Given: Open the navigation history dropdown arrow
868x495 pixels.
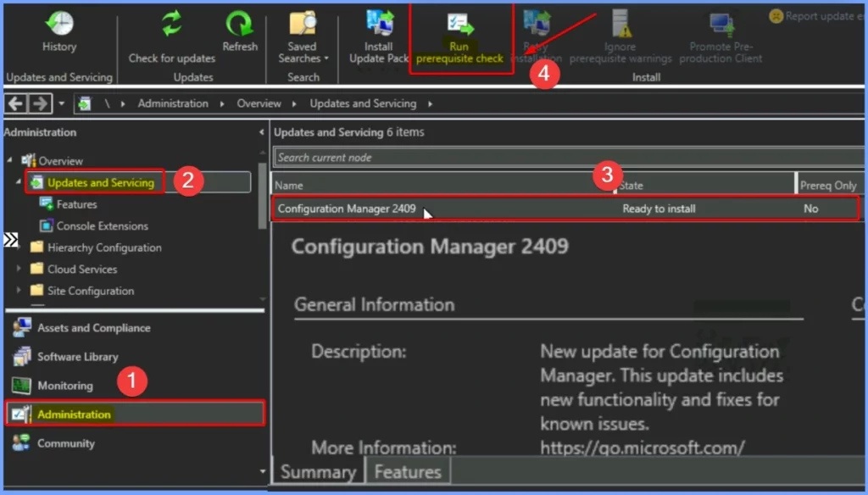Looking at the screenshot, I should click(61, 103).
